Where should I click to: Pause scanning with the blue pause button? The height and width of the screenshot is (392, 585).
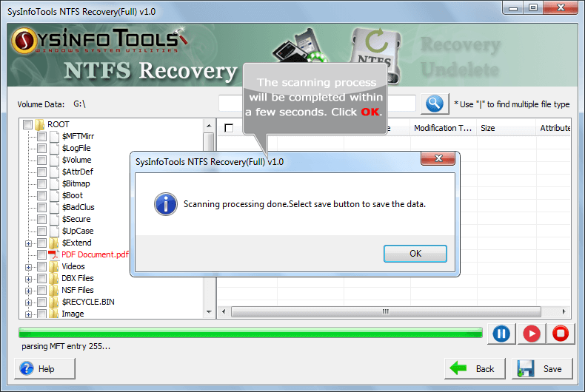coord(501,334)
